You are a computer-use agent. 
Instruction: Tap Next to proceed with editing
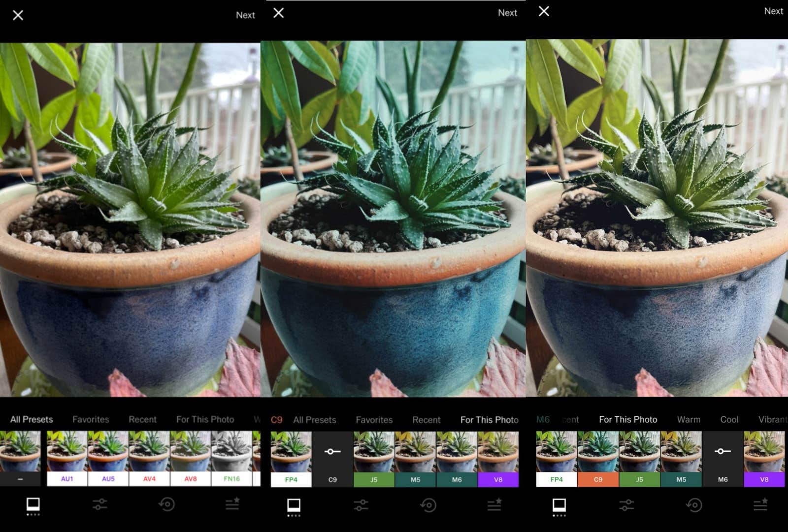pyautogui.click(x=245, y=15)
